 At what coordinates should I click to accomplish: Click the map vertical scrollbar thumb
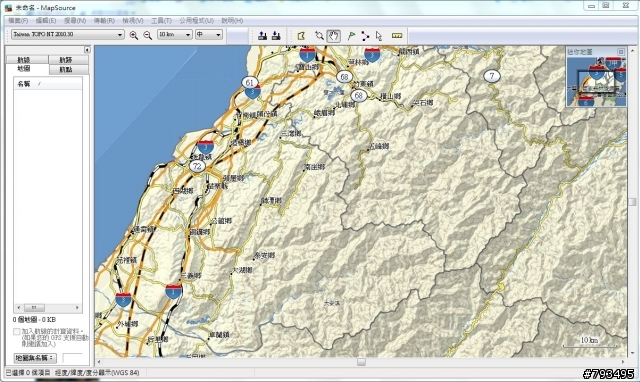pos(632,202)
